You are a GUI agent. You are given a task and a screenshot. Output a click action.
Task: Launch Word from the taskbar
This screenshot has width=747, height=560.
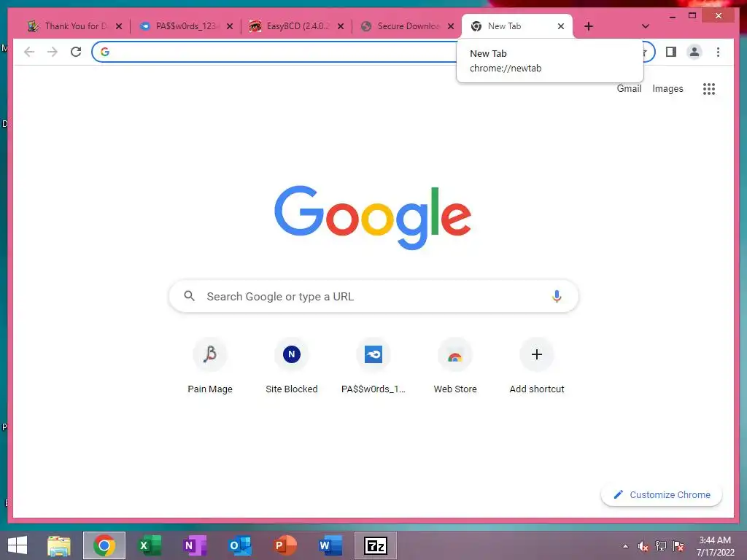[x=330, y=545]
